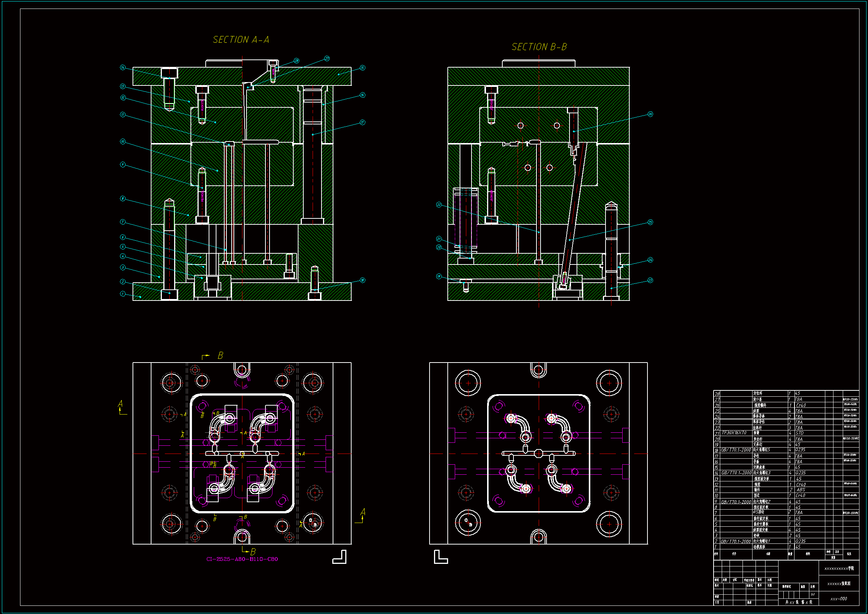
Task: Click part balloon number 22
Action: pyautogui.click(x=439, y=205)
